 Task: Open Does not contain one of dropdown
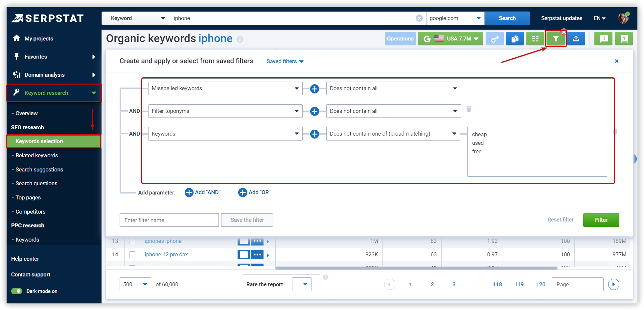(393, 134)
